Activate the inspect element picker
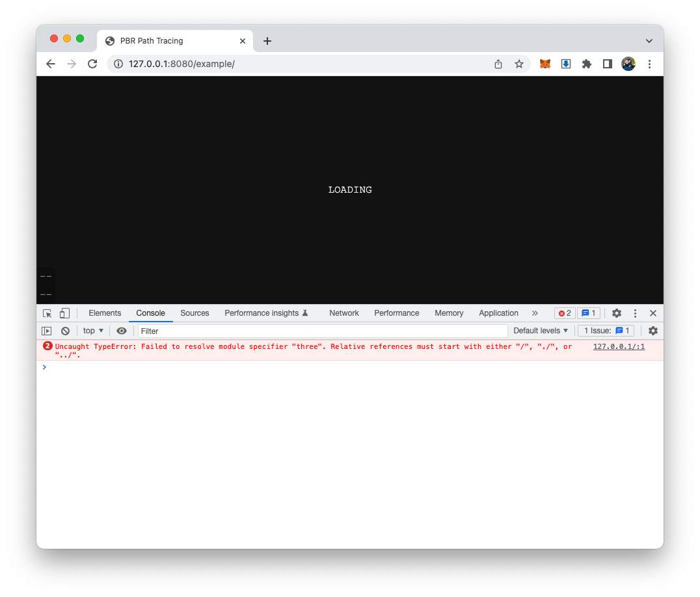This screenshot has height=597, width=700. (x=47, y=313)
